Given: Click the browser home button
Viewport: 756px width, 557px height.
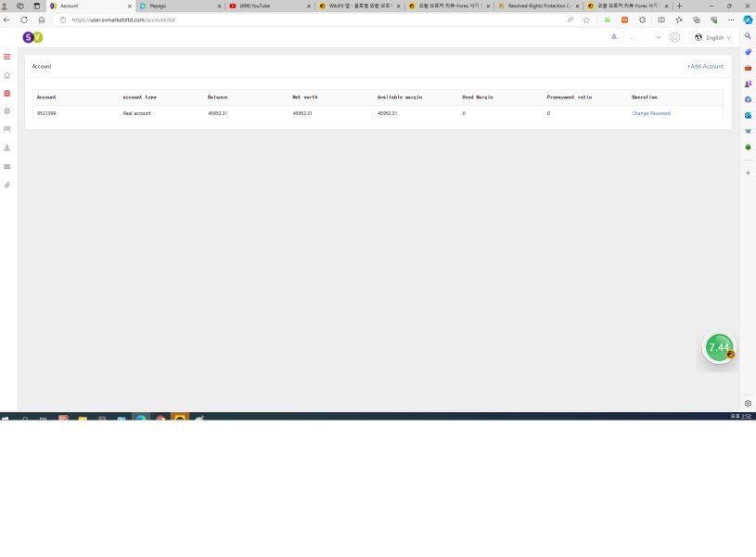Looking at the screenshot, I should click(x=42, y=19).
